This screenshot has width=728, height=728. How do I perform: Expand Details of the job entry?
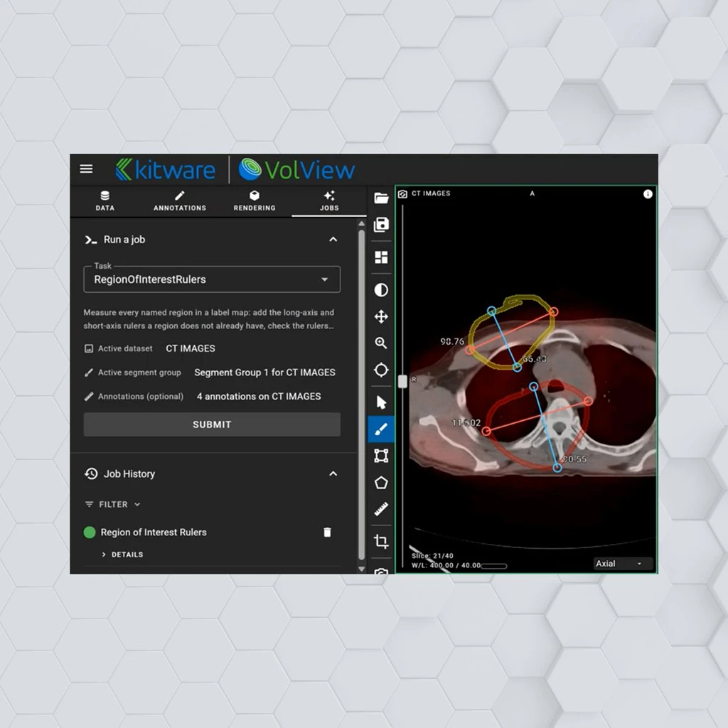pyautogui.click(x=122, y=555)
